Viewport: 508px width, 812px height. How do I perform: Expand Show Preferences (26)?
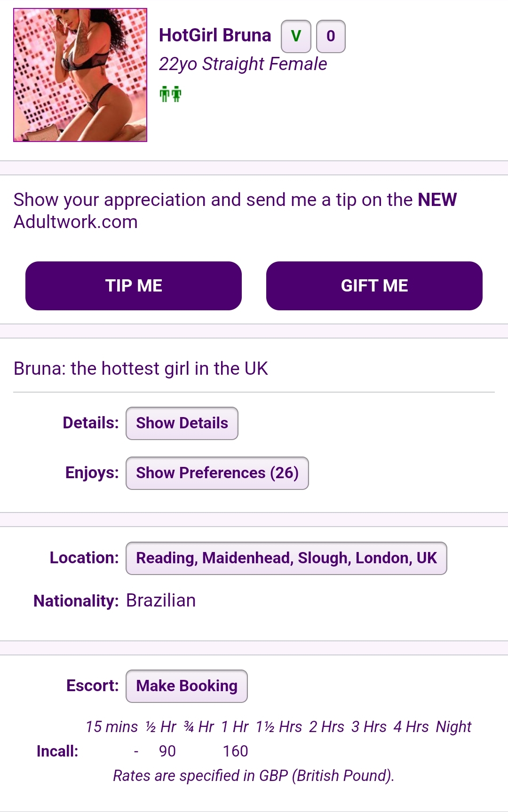click(x=217, y=473)
